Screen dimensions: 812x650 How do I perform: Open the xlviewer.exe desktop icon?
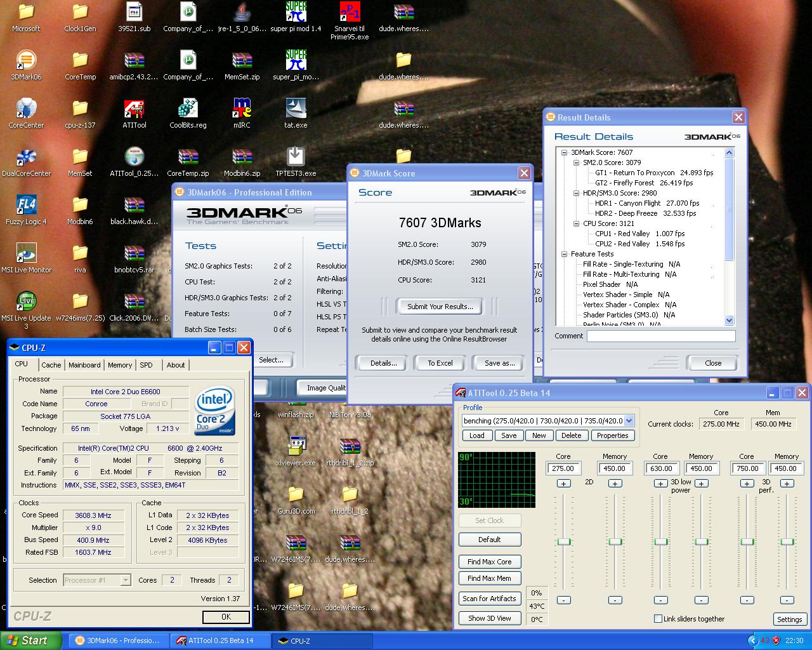tap(296, 451)
